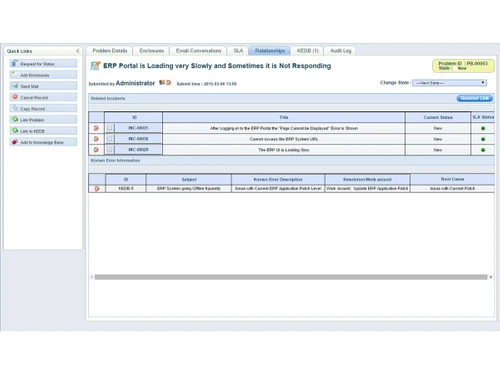This screenshot has width=500, height=375.
Task: Click the Send Mail envelope icon
Action: 15,86
